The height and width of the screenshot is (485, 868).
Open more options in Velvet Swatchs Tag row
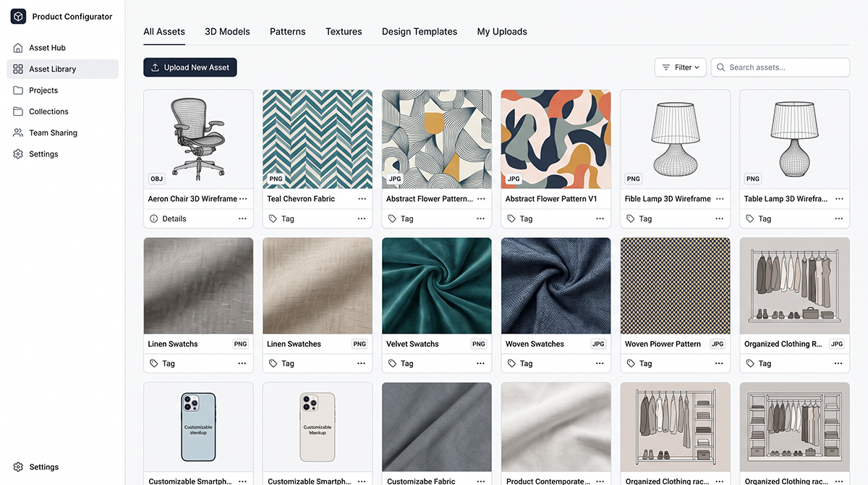pyautogui.click(x=481, y=363)
